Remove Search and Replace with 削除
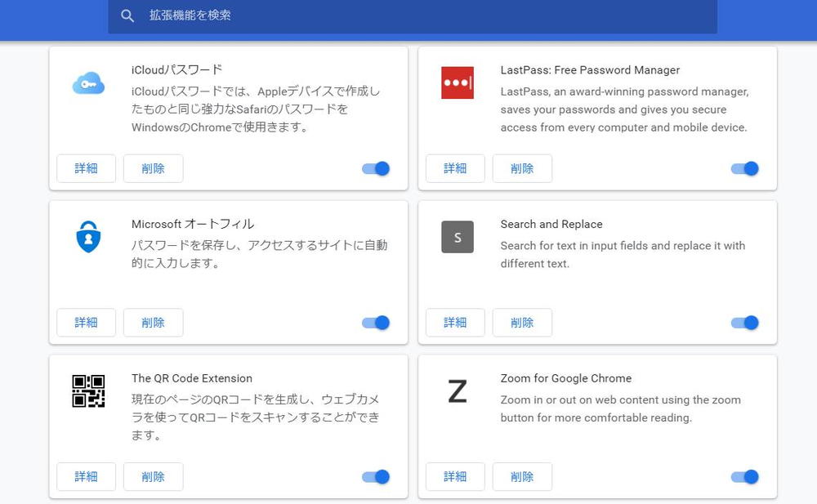 522,323
